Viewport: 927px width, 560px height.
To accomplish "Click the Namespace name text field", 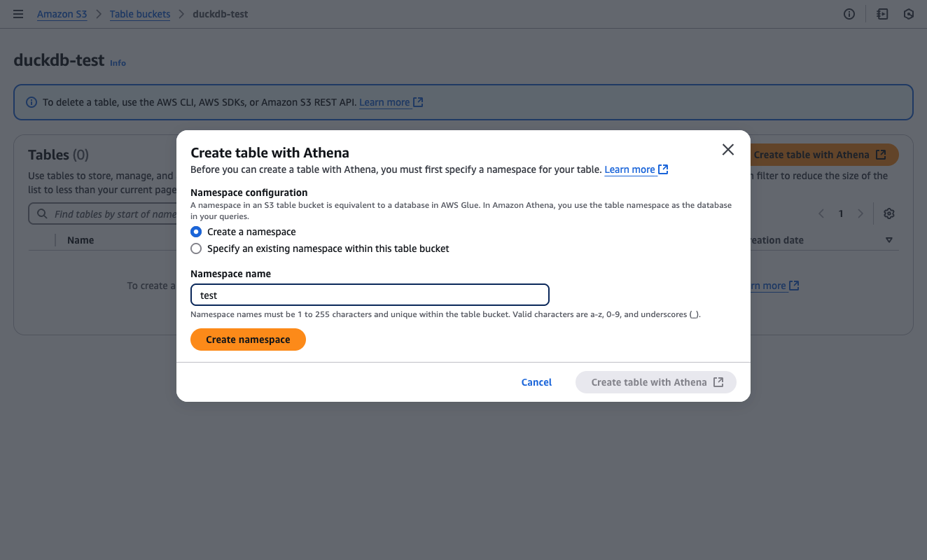I will click(x=370, y=295).
